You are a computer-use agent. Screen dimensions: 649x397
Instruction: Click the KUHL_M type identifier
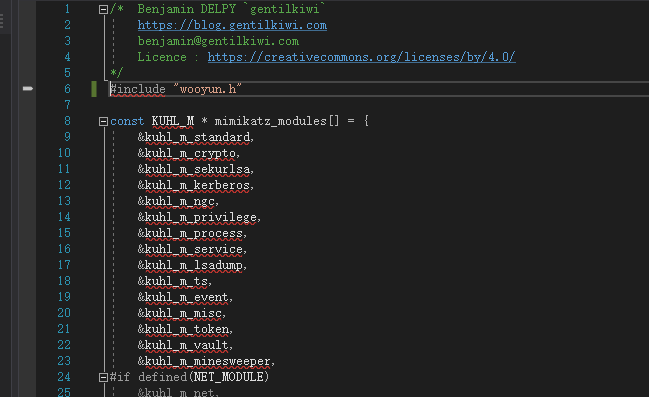click(173, 121)
